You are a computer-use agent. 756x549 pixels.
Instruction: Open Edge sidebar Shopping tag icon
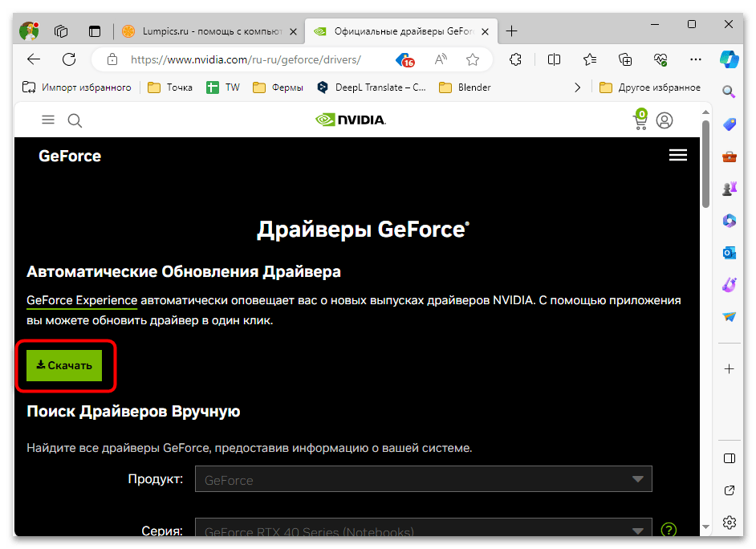(x=729, y=124)
